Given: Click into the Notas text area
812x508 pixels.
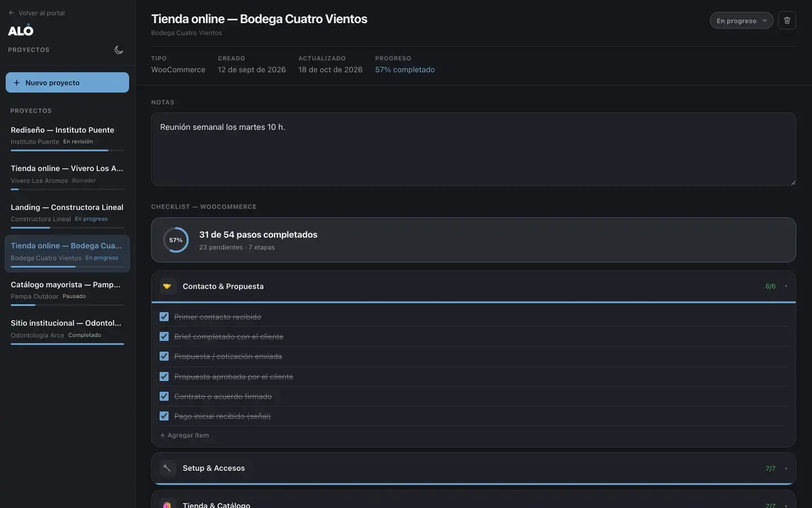Looking at the screenshot, I should tap(474, 149).
